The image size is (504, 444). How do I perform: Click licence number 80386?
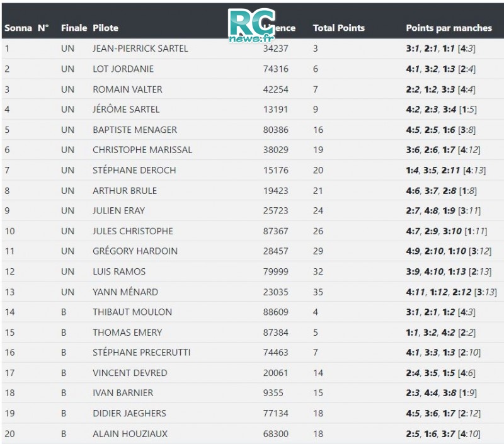point(275,130)
